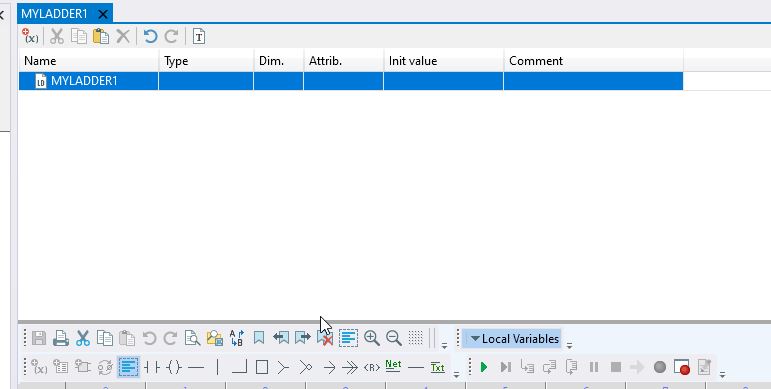Insert a coil with the coil tool
This screenshot has width=771, height=389.
click(x=174, y=367)
